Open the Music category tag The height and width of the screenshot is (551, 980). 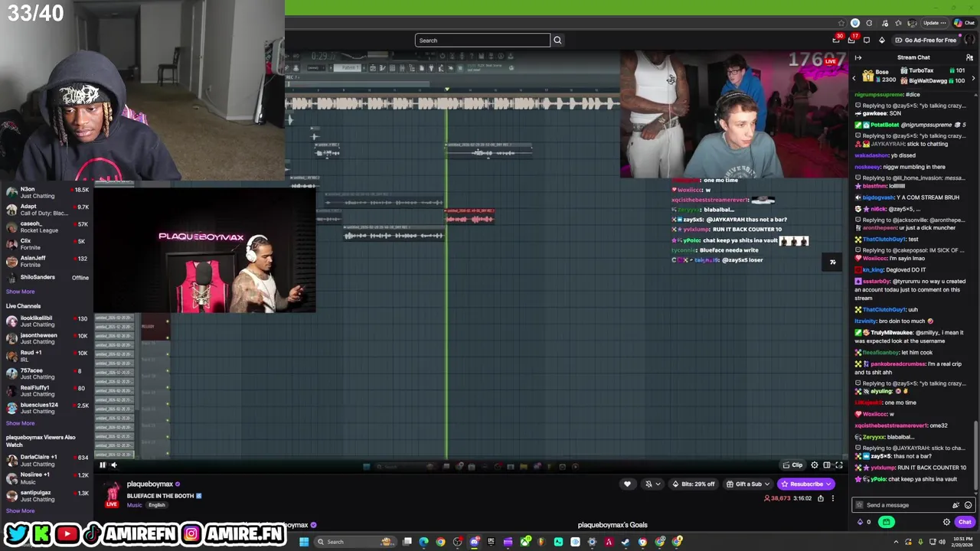pos(135,505)
